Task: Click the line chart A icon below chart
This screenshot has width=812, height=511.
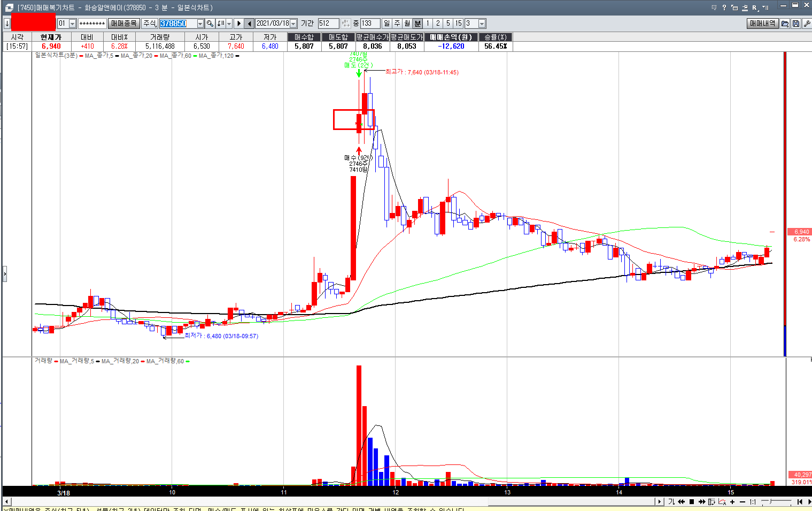Action: (722, 502)
